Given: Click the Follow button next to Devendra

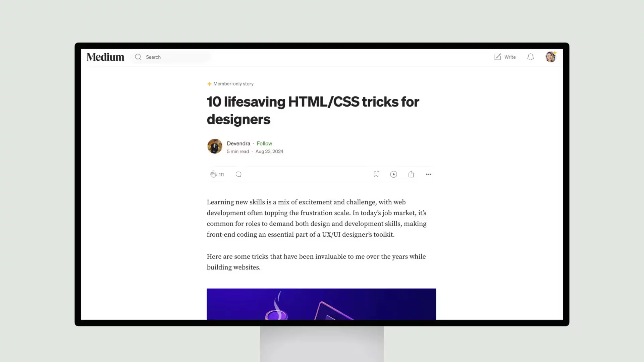Looking at the screenshot, I should 264,143.
